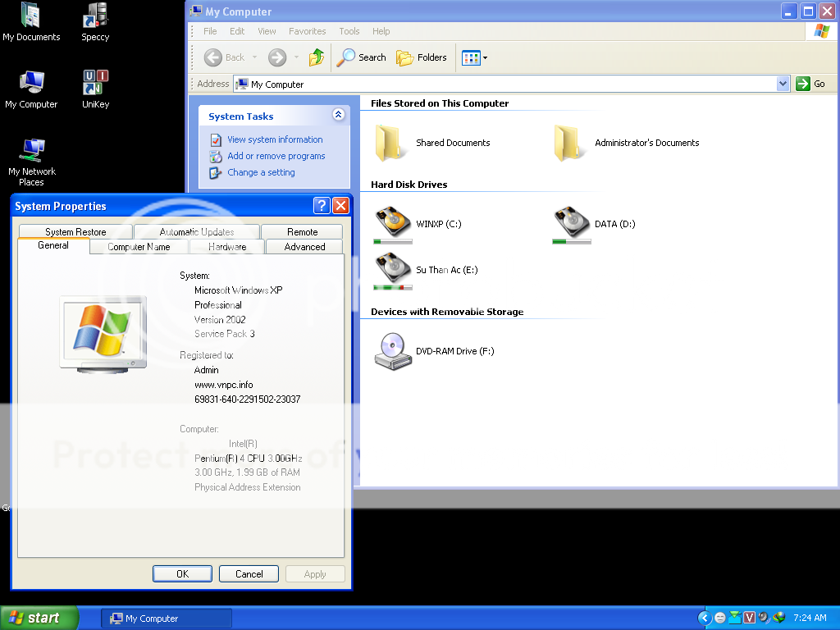Select WINXP (C:) hard drive
Screen dimensions: 840x630
pyautogui.click(x=418, y=224)
